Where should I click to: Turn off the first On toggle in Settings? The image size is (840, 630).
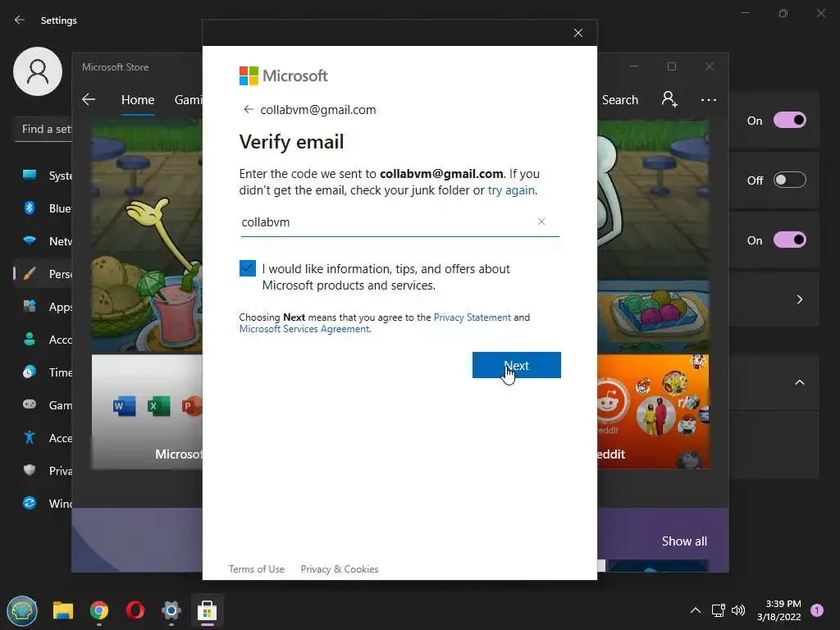point(790,120)
